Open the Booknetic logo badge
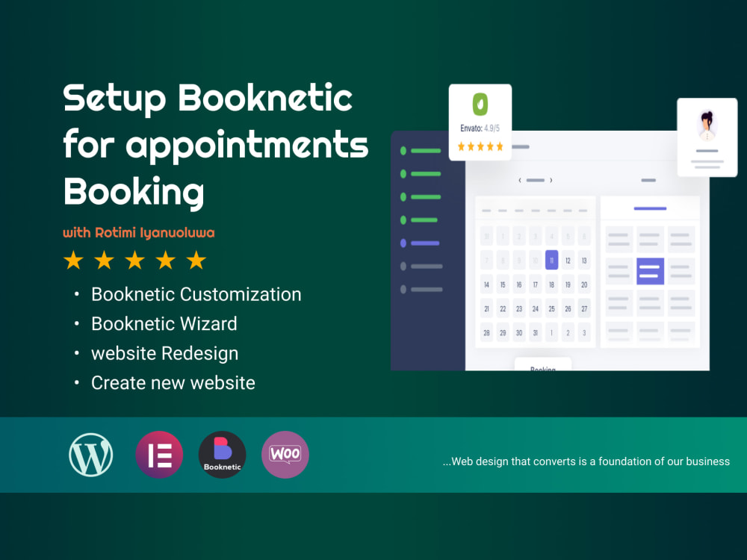The image size is (747, 560). (221, 454)
